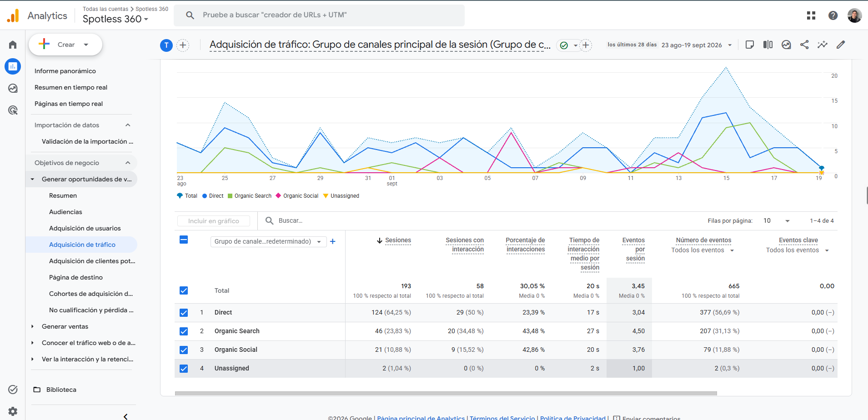The height and width of the screenshot is (420, 868).
Task: Open the Explore icon in left rail
Action: coord(13,88)
